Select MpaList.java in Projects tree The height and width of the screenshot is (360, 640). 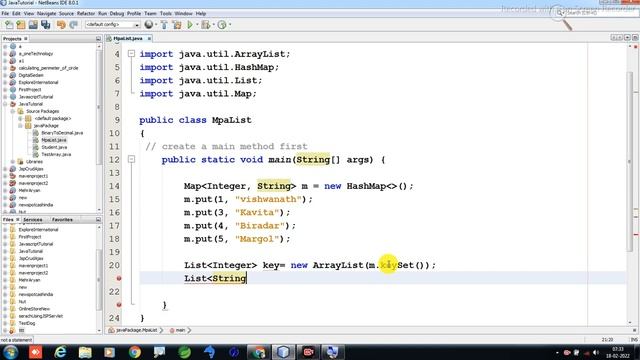pos(54,140)
